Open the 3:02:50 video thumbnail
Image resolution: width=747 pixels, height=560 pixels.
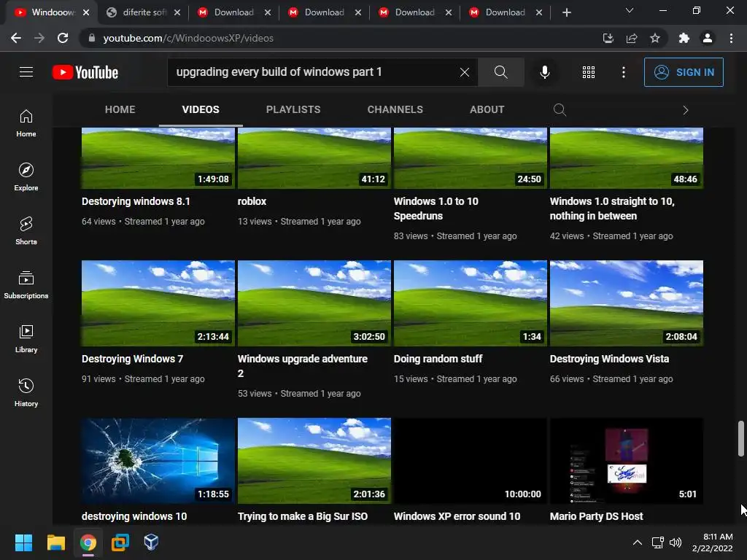click(314, 303)
